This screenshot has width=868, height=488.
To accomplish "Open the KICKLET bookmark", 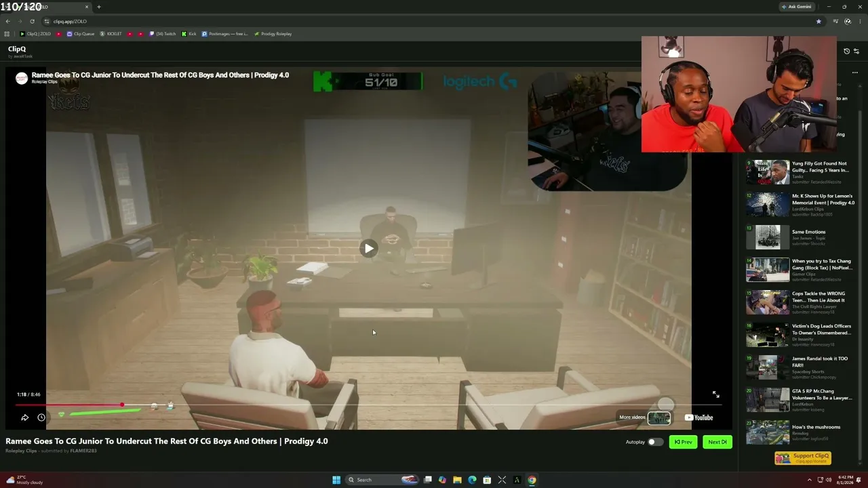I will pos(111,34).
